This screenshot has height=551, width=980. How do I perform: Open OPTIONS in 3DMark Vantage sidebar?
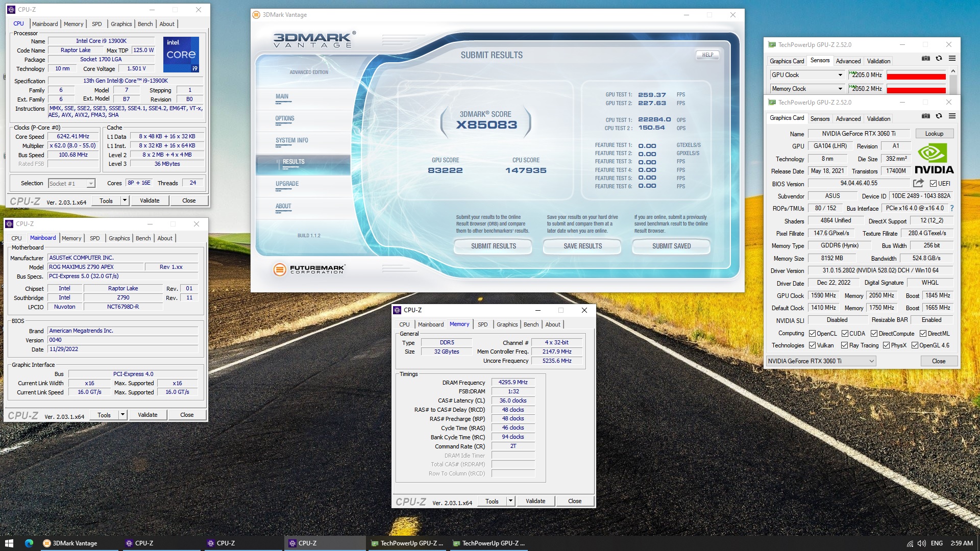[x=285, y=118]
